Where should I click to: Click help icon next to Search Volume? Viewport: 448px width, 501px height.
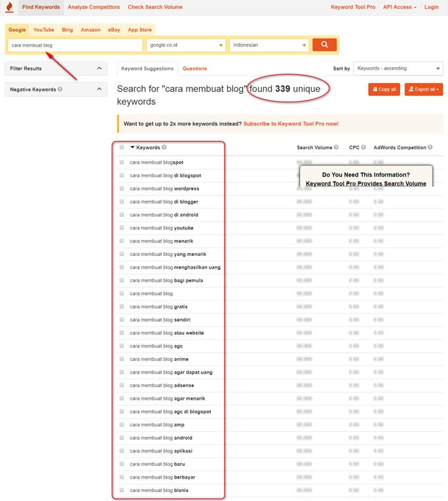[x=337, y=147]
